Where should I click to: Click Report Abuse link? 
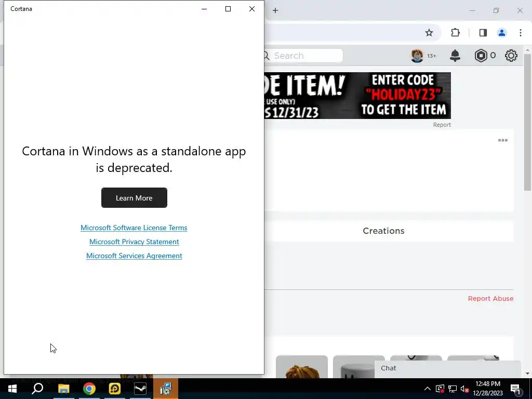click(490, 299)
